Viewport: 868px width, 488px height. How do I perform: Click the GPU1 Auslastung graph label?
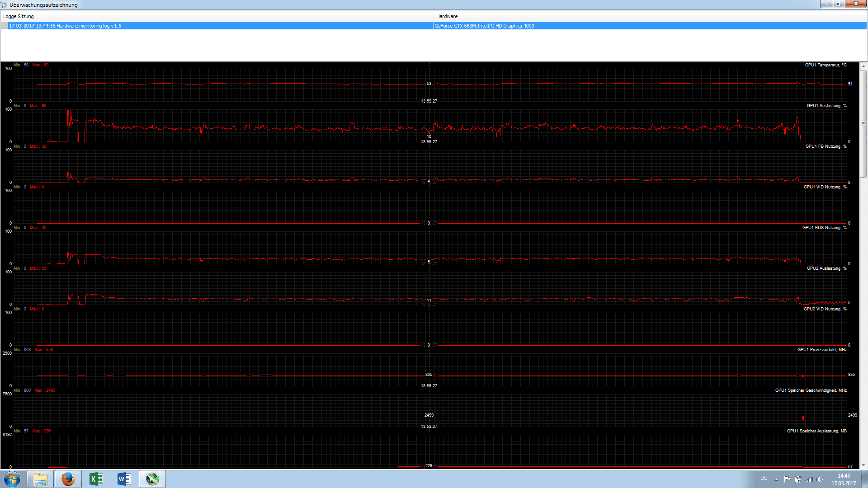pyautogui.click(x=826, y=106)
